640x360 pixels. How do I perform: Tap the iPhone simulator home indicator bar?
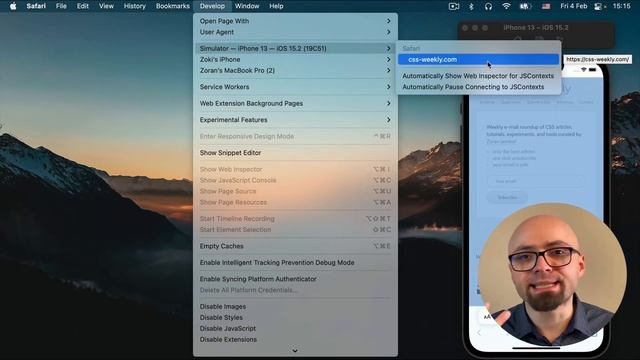[x=536, y=348]
